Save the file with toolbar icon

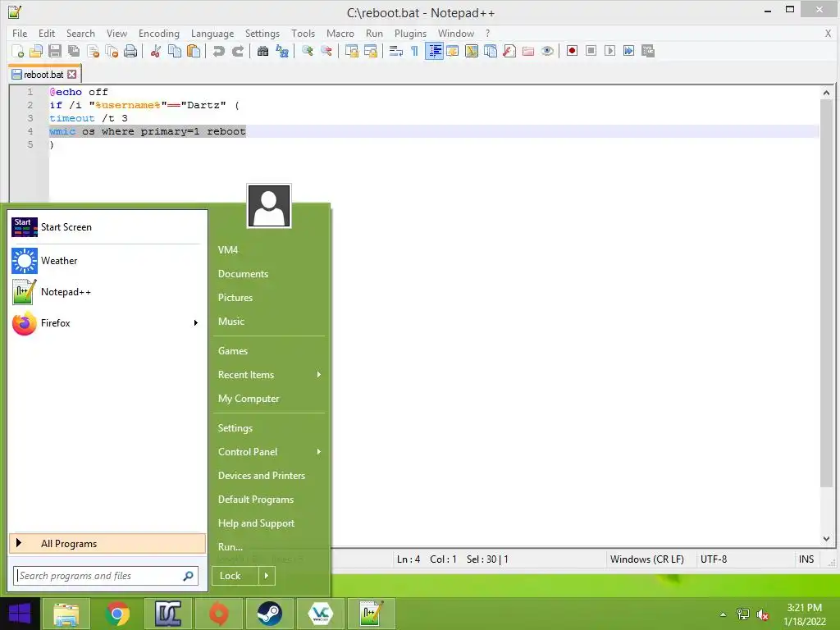55,51
